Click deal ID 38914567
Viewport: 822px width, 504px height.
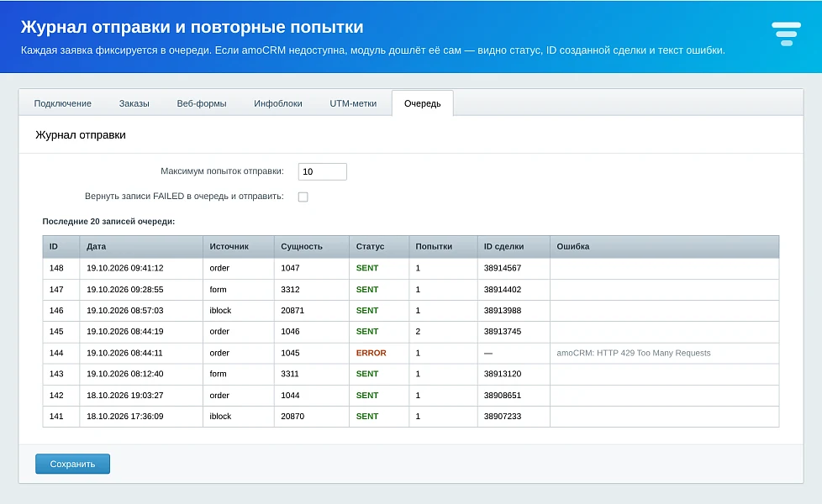[503, 268]
